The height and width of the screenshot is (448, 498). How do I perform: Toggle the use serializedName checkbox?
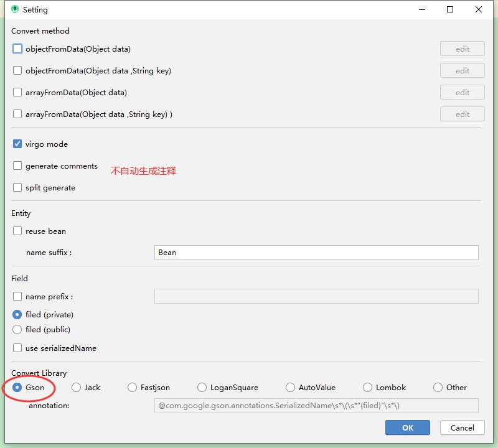point(17,348)
